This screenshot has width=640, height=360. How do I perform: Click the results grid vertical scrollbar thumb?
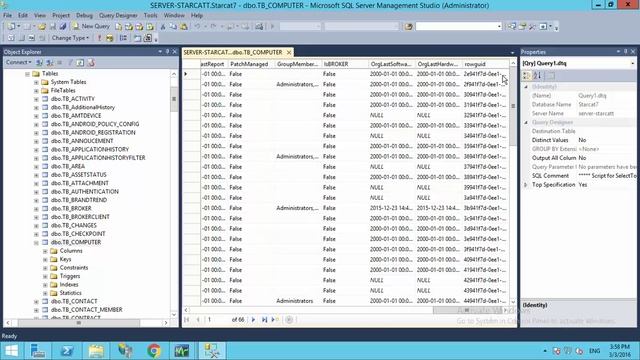[513, 106]
